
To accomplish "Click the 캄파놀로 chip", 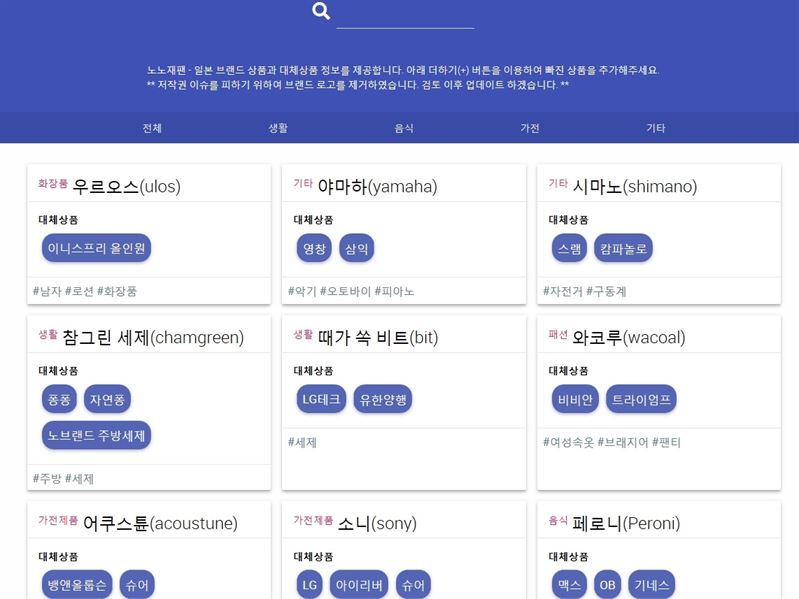I will pos(623,248).
